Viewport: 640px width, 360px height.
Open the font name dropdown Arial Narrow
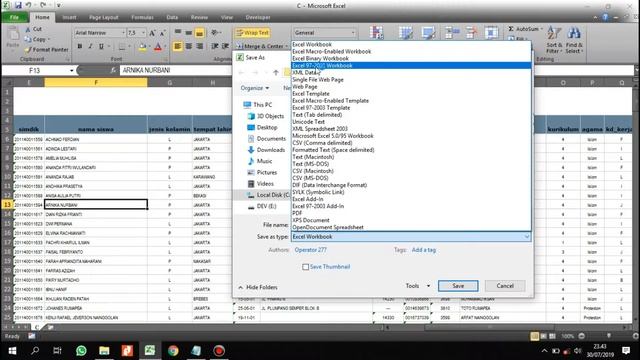(x=123, y=33)
